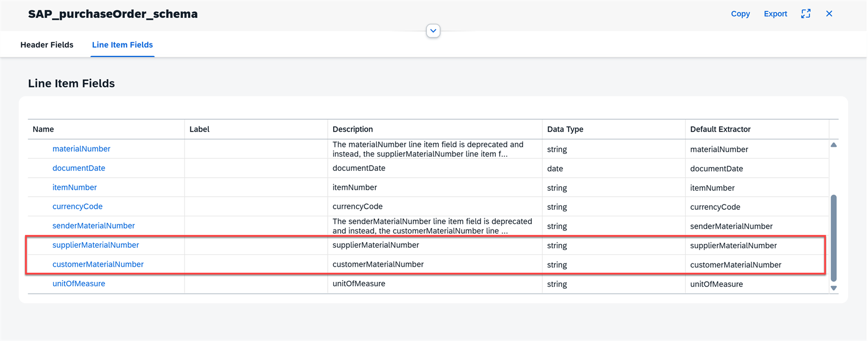Click string data type in supplierMaterialNumber row

click(x=557, y=246)
